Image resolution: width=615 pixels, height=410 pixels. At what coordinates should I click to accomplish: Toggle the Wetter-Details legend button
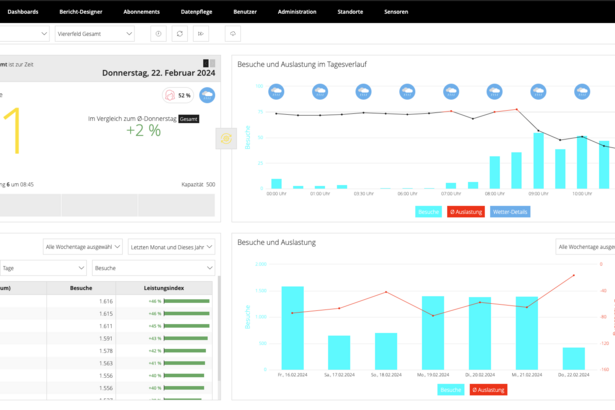tap(510, 212)
